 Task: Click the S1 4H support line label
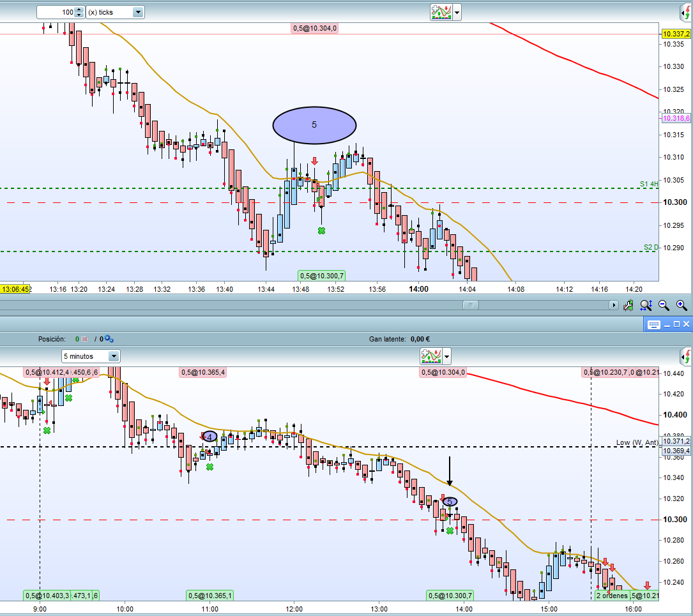[x=649, y=184]
